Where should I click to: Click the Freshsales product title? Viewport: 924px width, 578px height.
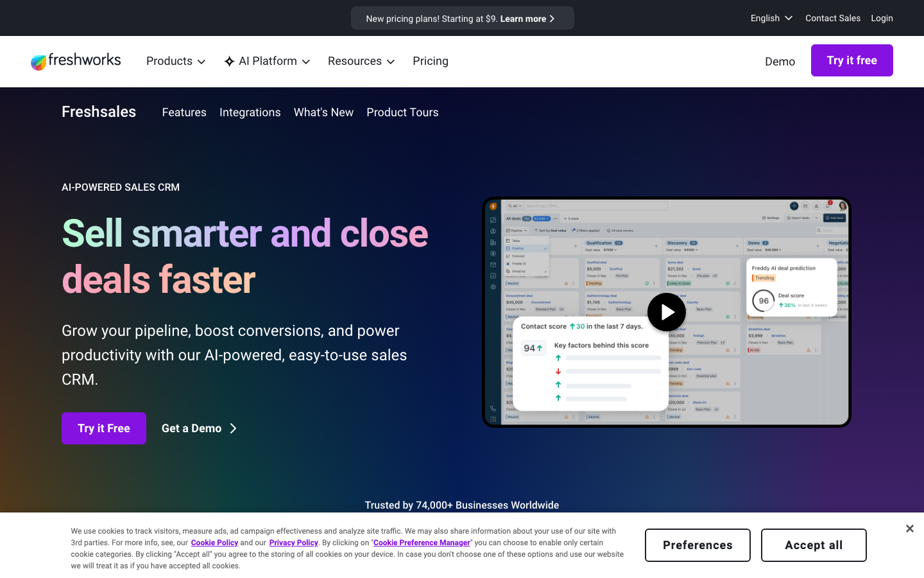[x=99, y=112]
